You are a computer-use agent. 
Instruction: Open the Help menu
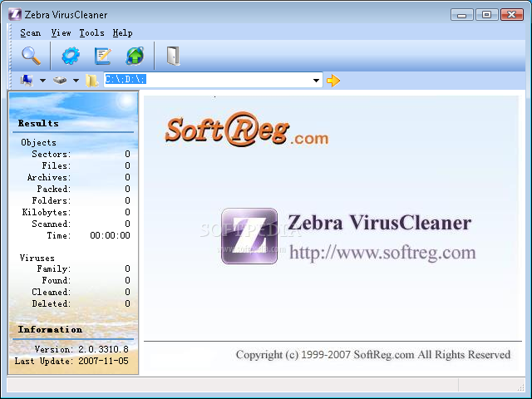pos(122,33)
